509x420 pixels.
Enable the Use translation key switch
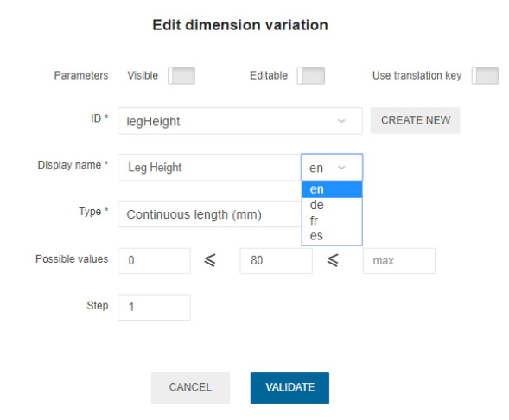click(x=485, y=76)
